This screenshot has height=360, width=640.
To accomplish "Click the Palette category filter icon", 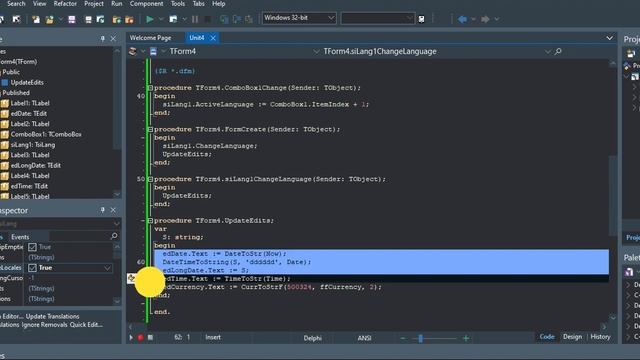I will tap(629, 272).
